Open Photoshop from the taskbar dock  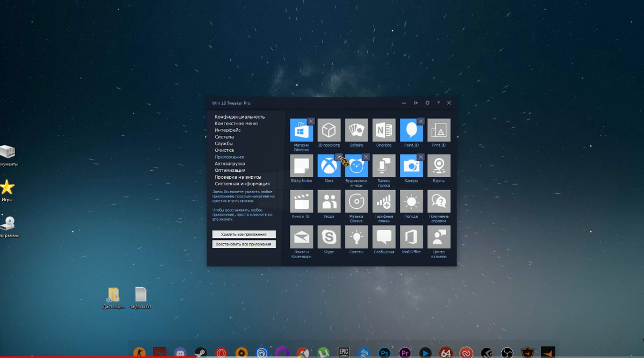(x=384, y=353)
